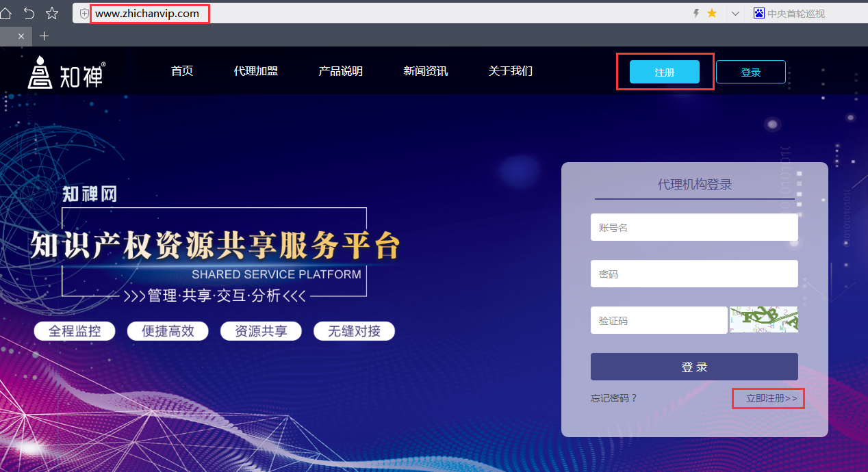
Task: Click the outlined star favorites icon
Action: tap(52, 13)
